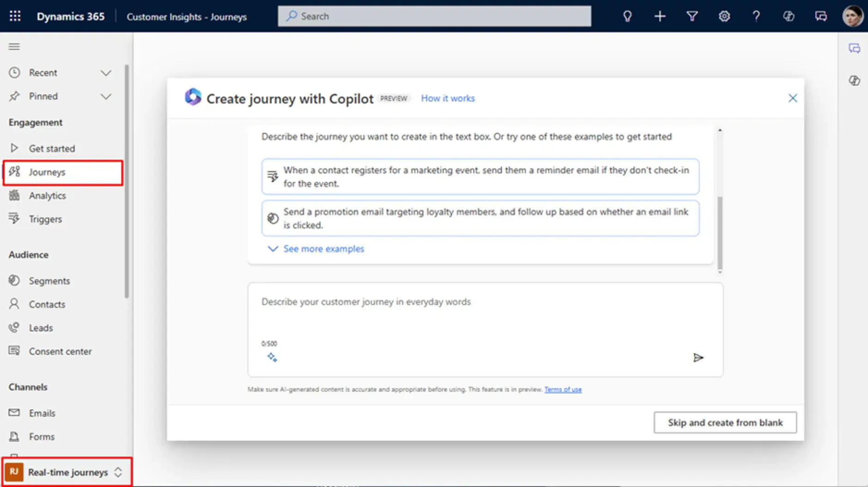Click the navigation pane scrollbar

[x=127, y=181]
